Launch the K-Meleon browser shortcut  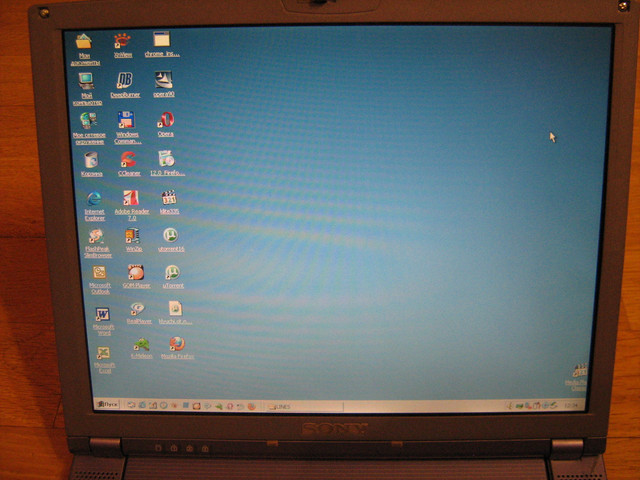click(x=141, y=344)
